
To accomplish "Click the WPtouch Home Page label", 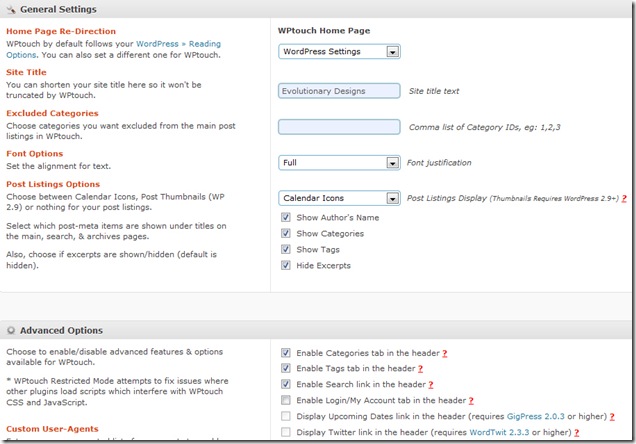I will click(x=324, y=30).
